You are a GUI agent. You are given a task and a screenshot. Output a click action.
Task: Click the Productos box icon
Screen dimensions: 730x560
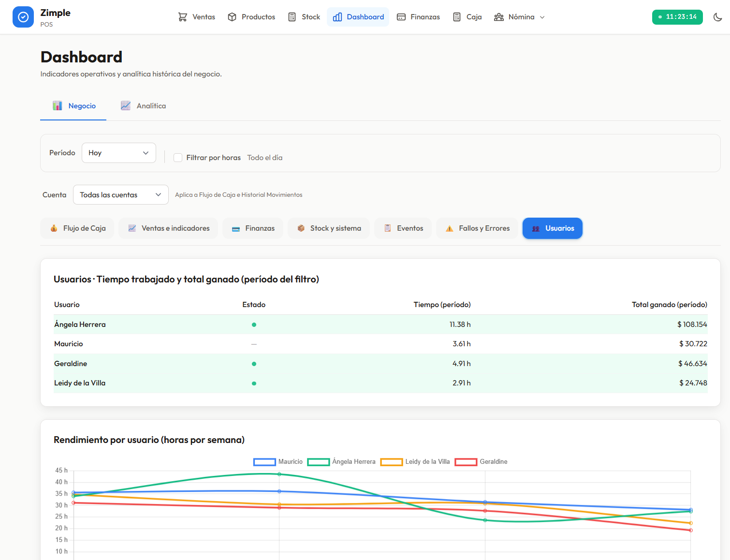pos(232,17)
